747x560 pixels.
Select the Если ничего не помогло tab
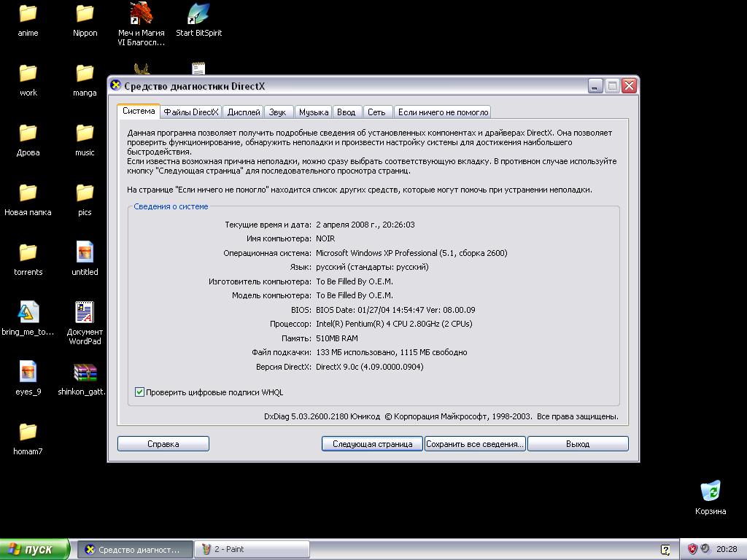click(442, 112)
